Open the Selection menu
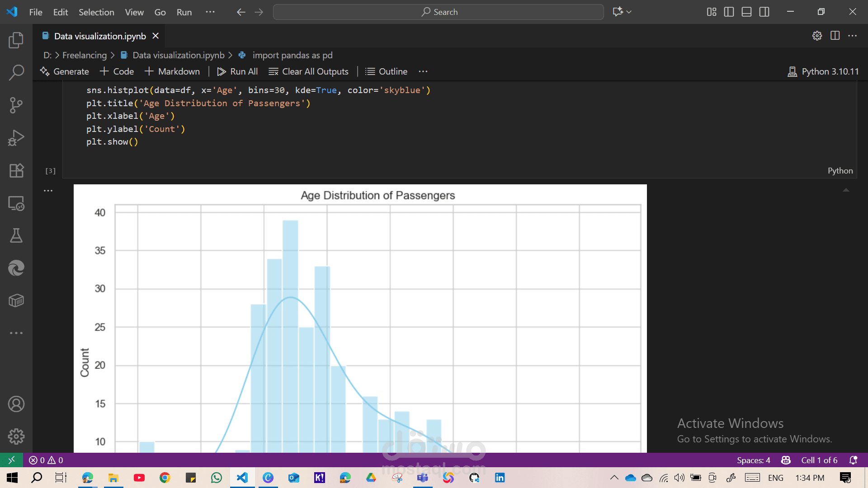 96,12
